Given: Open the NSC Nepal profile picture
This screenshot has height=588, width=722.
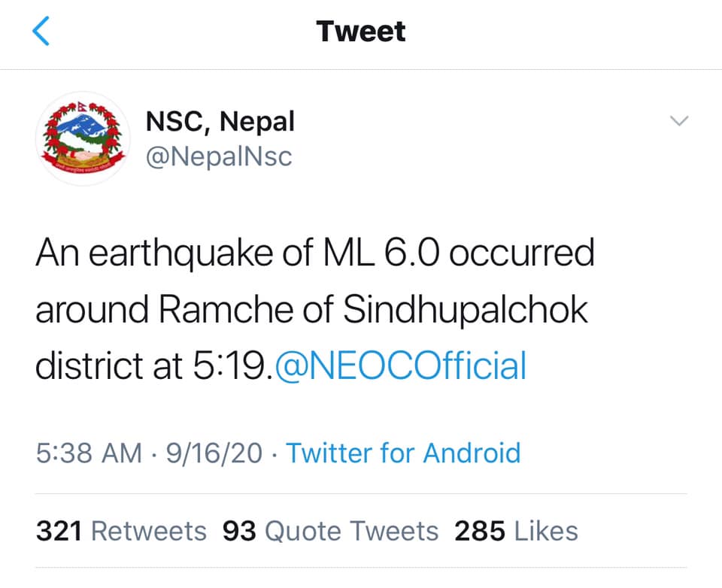Looking at the screenshot, I should tap(83, 138).
